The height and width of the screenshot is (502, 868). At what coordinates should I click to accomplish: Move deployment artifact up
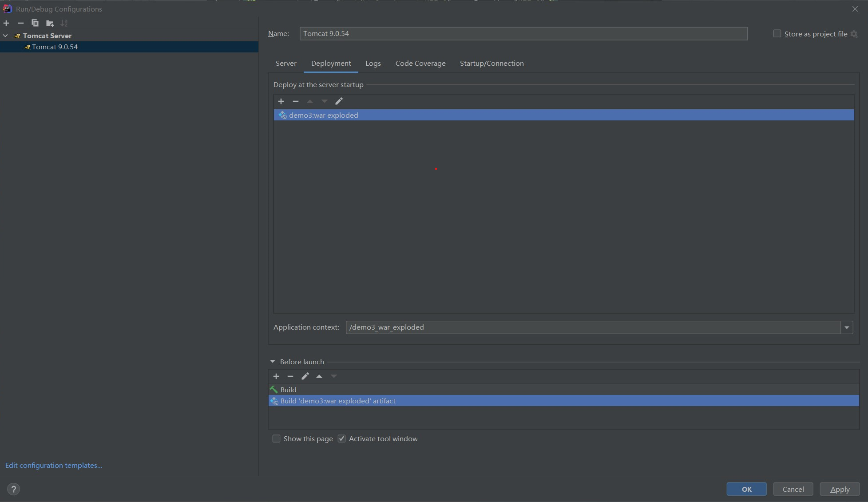click(x=310, y=101)
